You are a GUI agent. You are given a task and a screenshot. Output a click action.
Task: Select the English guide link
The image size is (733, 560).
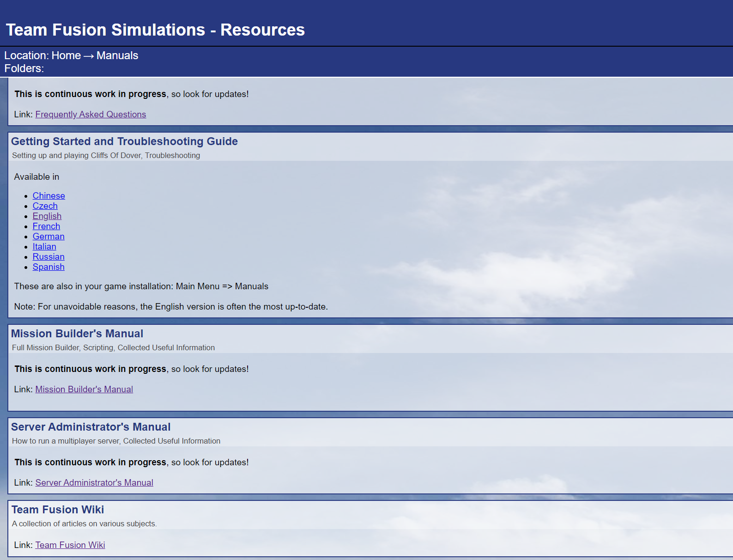(47, 216)
